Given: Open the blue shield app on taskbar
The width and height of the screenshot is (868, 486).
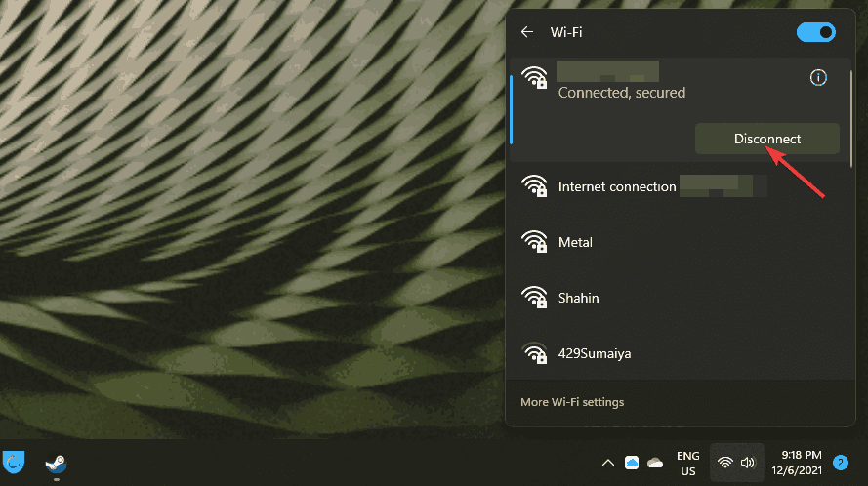Looking at the screenshot, I should click(x=14, y=463).
